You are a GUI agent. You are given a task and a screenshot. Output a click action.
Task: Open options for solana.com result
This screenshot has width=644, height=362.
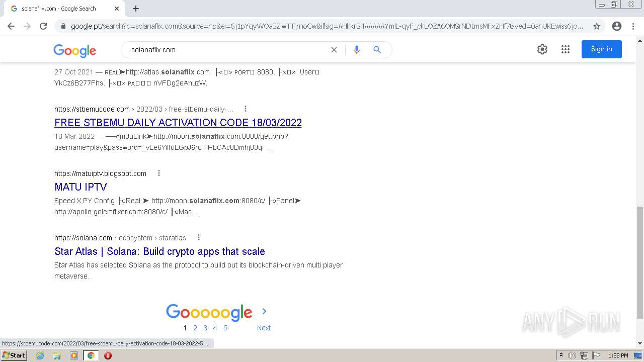click(199, 237)
